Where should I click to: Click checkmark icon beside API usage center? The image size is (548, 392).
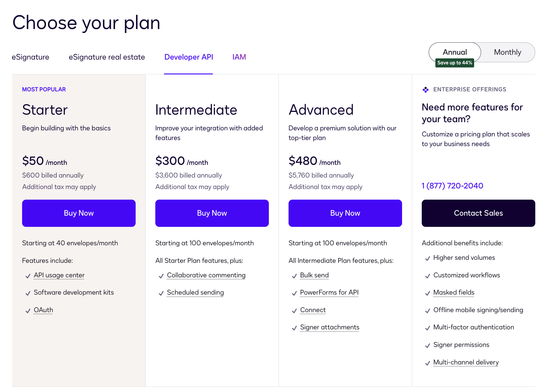(28, 276)
